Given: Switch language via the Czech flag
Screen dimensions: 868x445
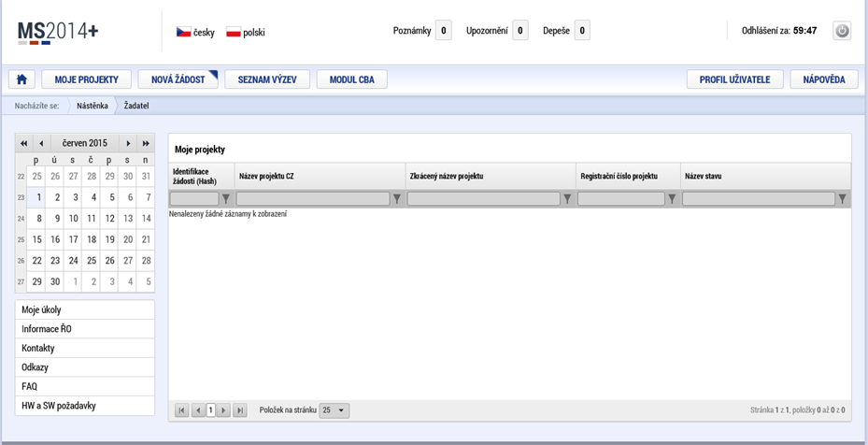Looking at the screenshot, I should [x=184, y=32].
